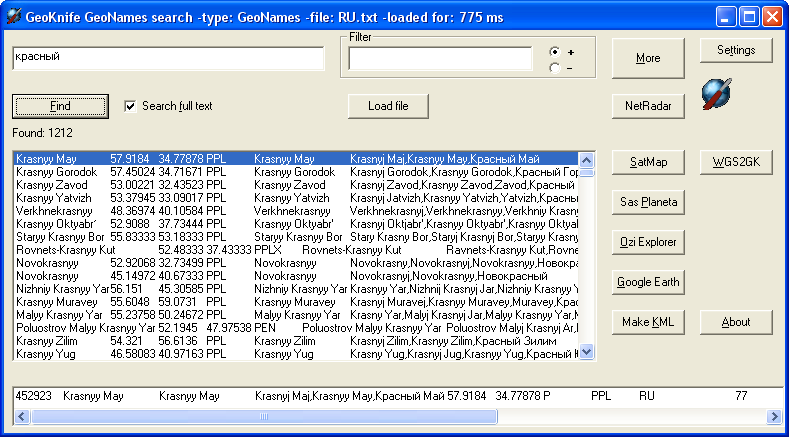Toggle the Search full text checkbox

point(130,106)
